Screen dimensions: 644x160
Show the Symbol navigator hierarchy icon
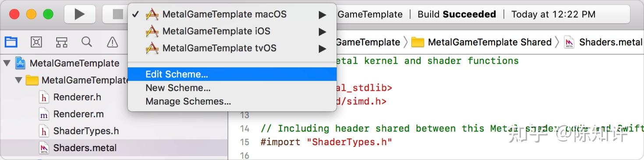[62, 42]
